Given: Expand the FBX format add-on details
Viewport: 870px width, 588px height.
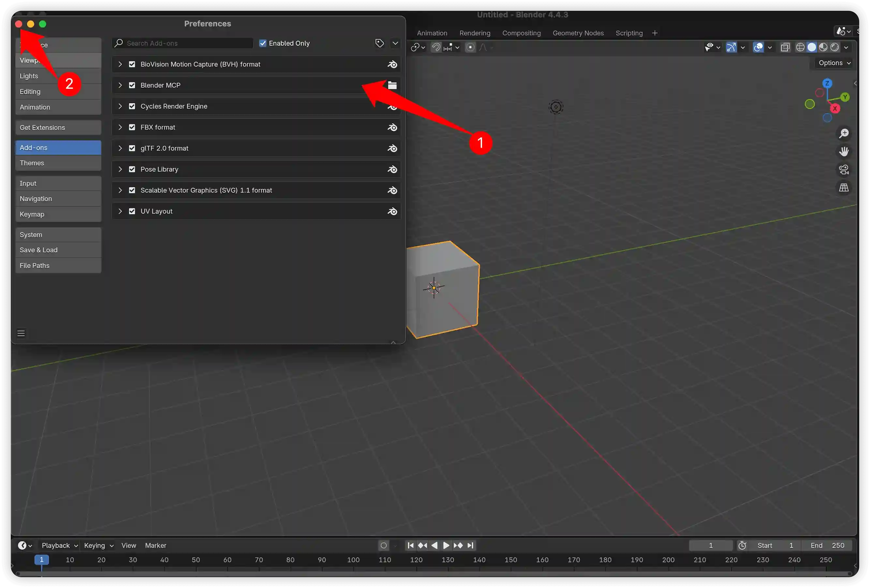Looking at the screenshot, I should click(x=120, y=127).
